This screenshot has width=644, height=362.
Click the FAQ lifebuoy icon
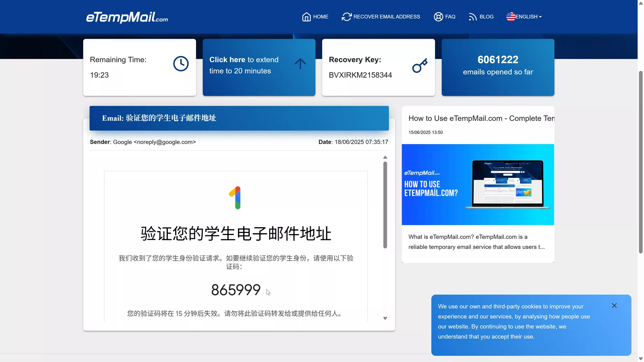(x=438, y=17)
